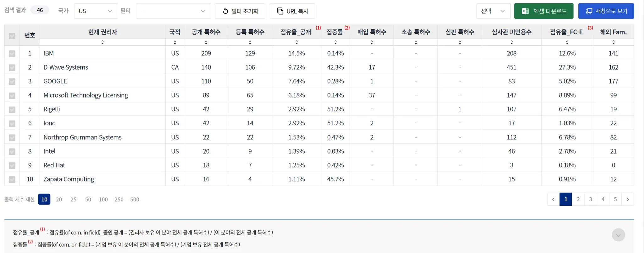Set output limit to 20 rows
The height and width of the screenshot is (253, 644).
click(x=59, y=200)
